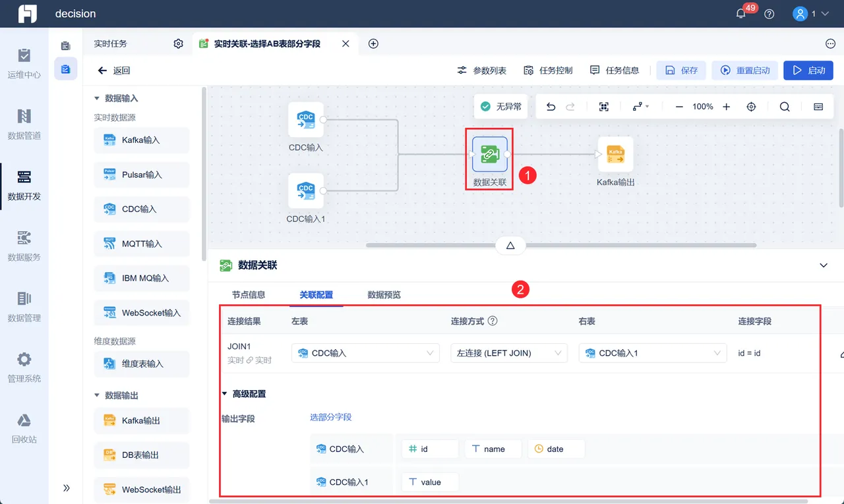844x504 pixels.
Task: Add a new tab with plus icon
Action: coord(373,43)
